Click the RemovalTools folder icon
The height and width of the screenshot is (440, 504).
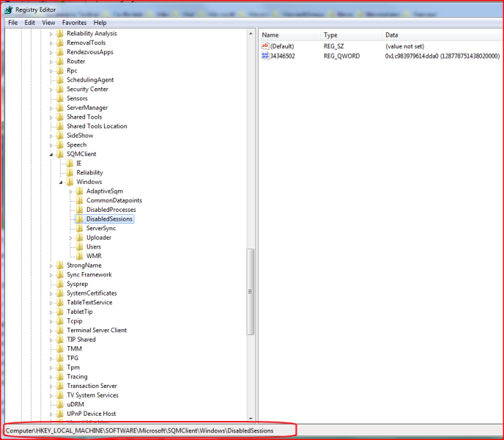click(60, 43)
